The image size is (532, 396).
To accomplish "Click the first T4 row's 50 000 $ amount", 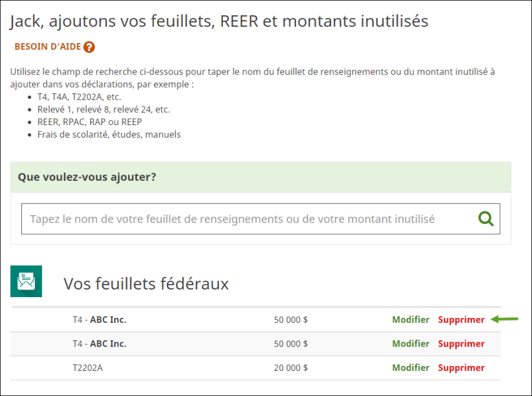I will (290, 320).
